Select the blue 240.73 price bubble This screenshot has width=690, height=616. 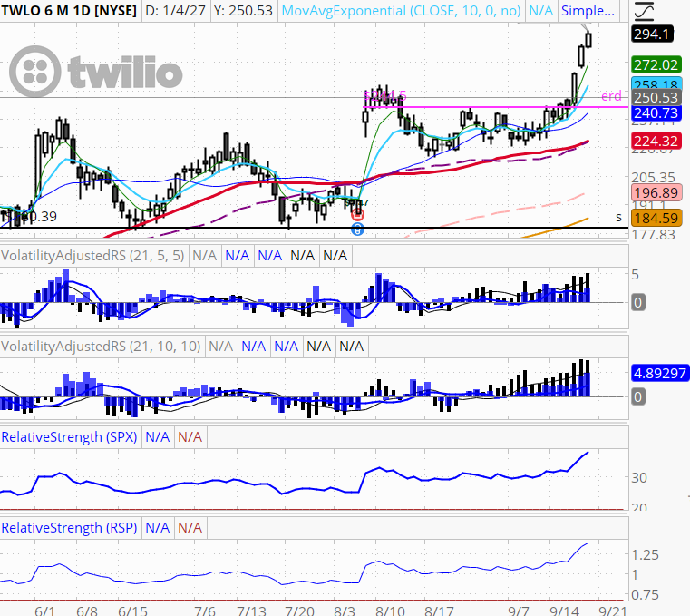[x=656, y=113]
